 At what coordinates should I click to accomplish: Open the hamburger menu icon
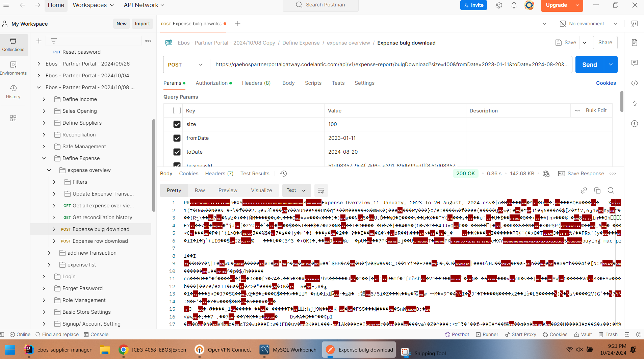6,5
